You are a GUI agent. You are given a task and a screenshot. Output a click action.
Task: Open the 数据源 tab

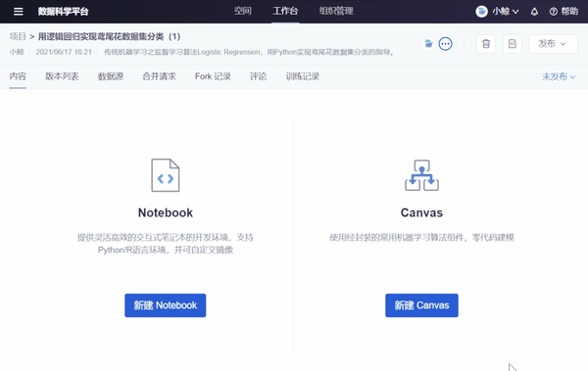click(111, 76)
